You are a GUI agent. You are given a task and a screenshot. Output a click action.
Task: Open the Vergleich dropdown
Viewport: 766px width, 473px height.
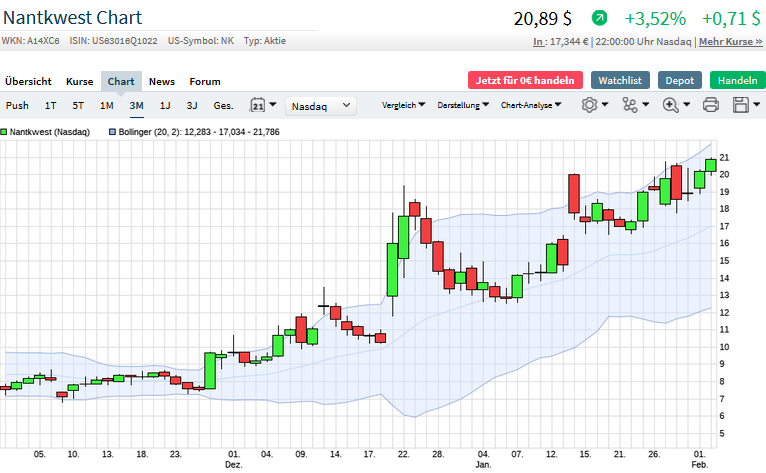pos(403,105)
